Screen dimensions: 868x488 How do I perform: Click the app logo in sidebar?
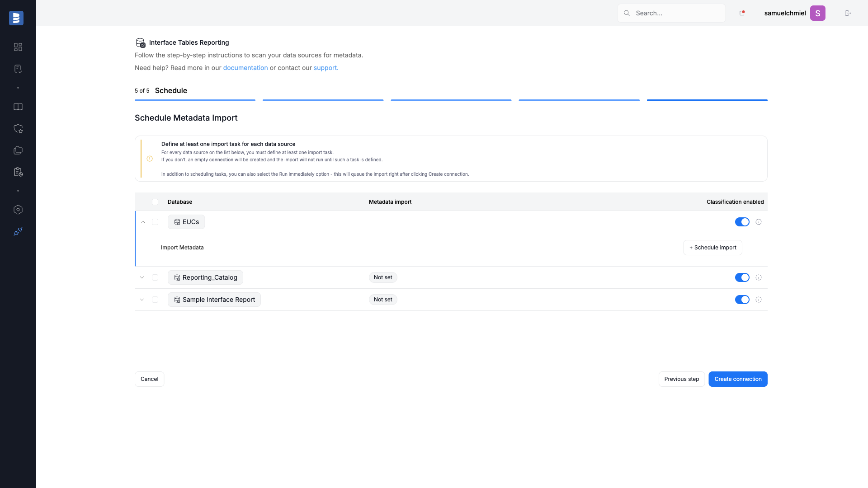pos(16,18)
